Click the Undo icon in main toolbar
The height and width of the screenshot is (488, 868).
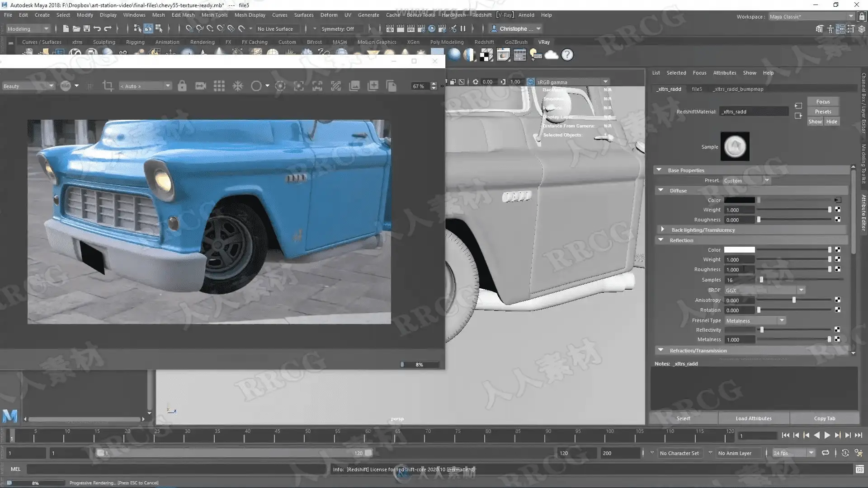[x=97, y=29]
